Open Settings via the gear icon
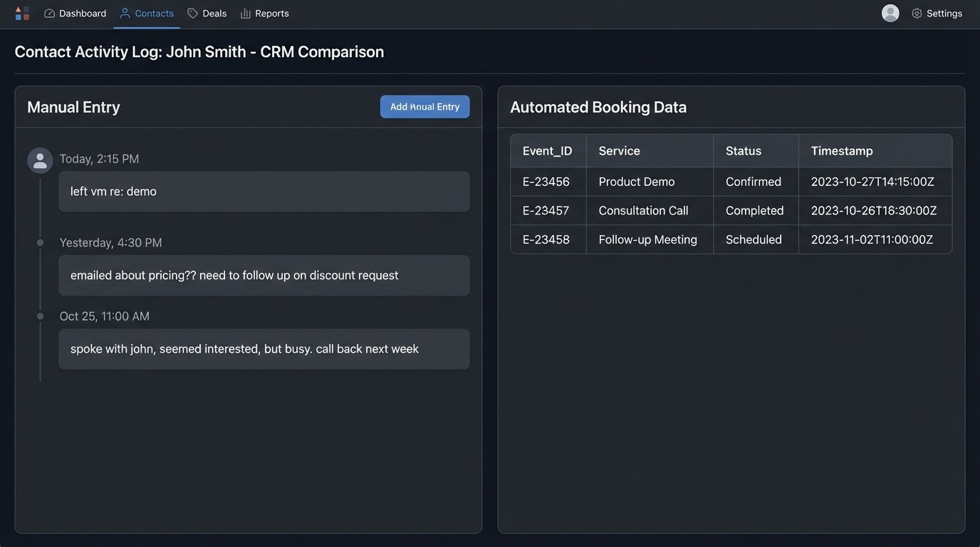The image size is (980, 547). tap(917, 13)
